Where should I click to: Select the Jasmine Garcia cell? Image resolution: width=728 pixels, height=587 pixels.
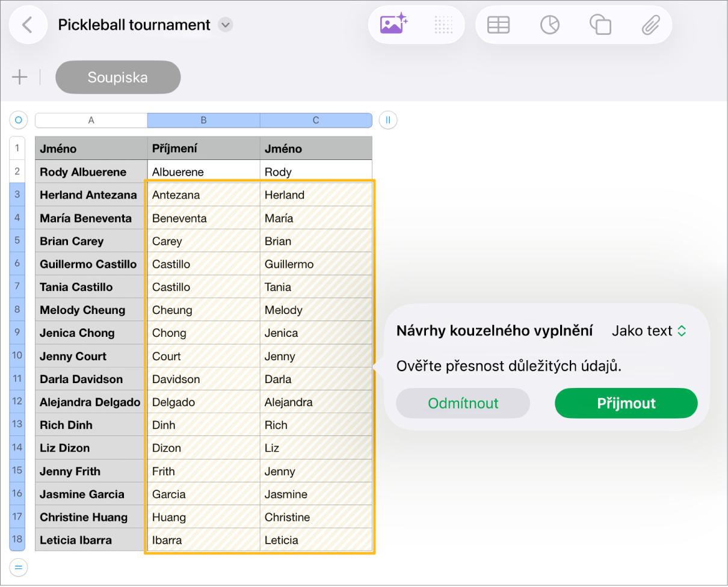(x=91, y=494)
